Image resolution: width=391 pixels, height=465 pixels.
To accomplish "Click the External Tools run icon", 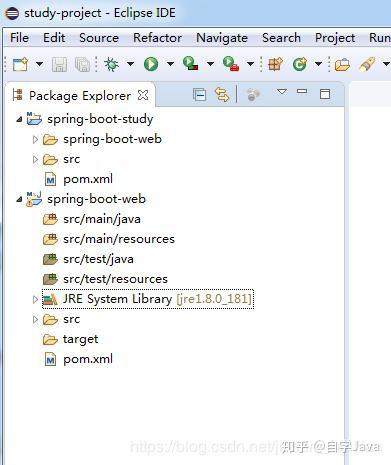I will 231,63.
